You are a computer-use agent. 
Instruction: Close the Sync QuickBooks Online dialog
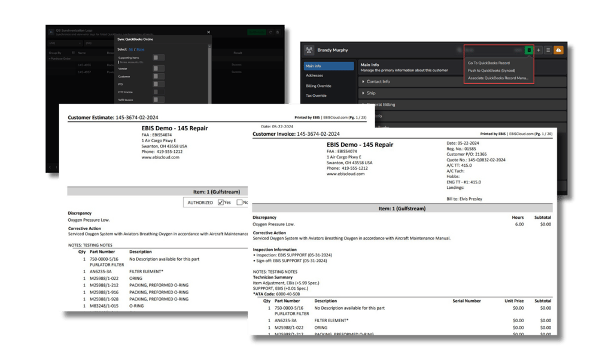tap(208, 32)
